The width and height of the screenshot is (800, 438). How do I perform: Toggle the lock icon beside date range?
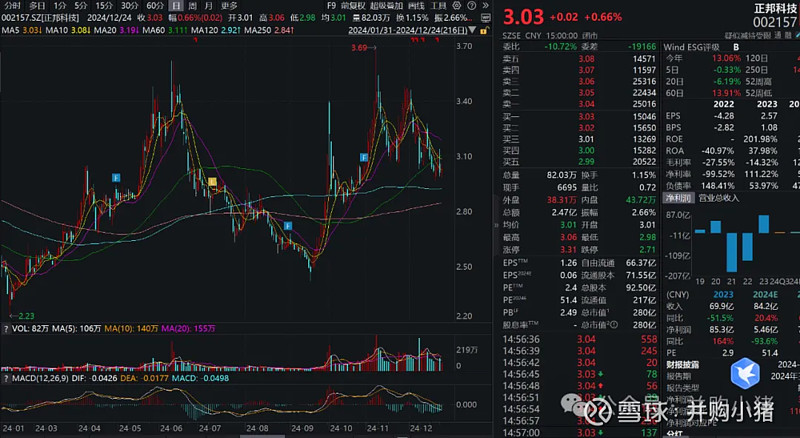coord(484,31)
